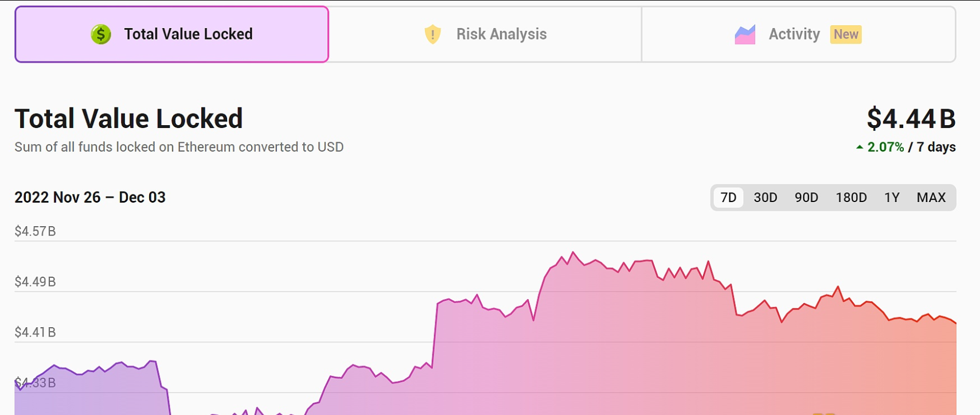Screen dimensions: 980x415
Task: Switch to the Risk Analysis tab
Action: click(501, 34)
